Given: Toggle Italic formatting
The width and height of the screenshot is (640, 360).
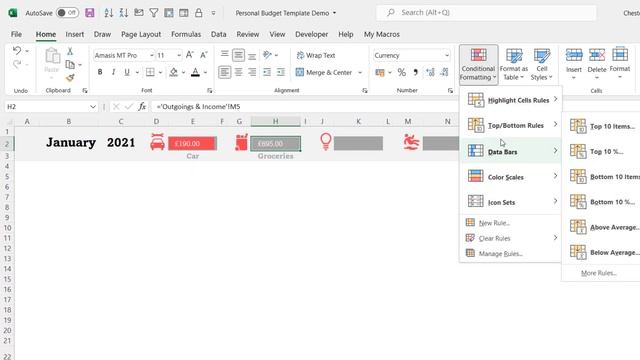Looking at the screenshot, I should 113,72.
